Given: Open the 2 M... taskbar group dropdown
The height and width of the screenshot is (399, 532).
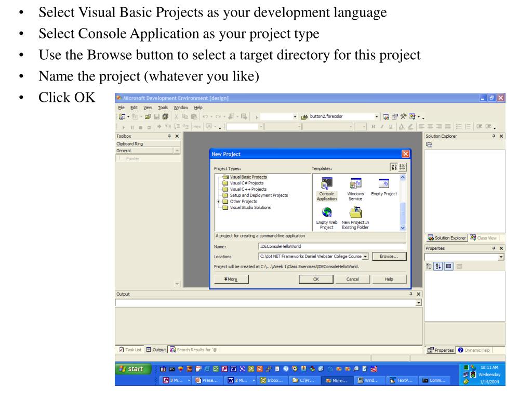Looking at the screenshot, I should (x=254, y=381).
